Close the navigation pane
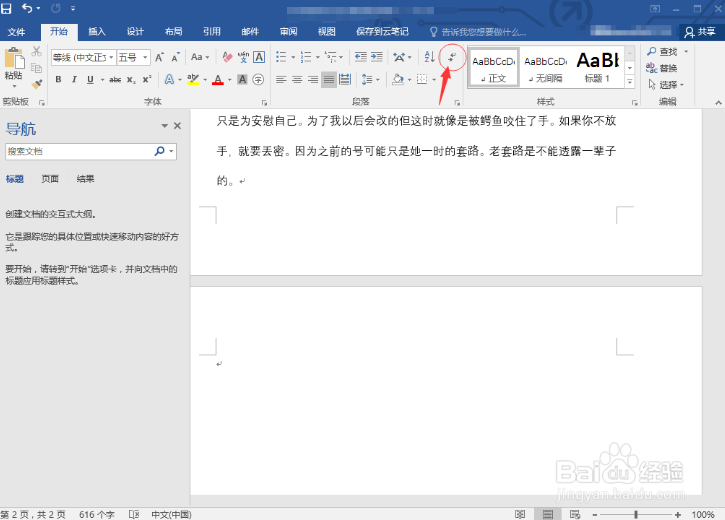The width and height of the screenshot is (725, 520). (177, 126)
